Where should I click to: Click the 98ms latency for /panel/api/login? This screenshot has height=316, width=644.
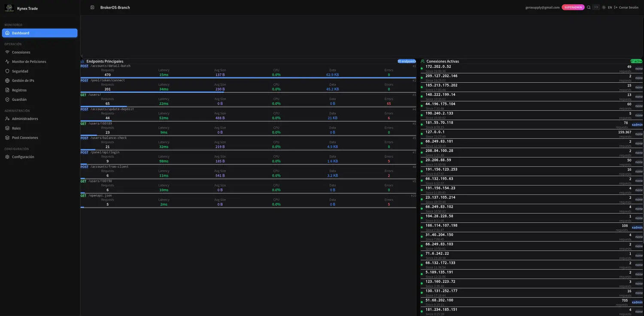(x=164, y=161)
